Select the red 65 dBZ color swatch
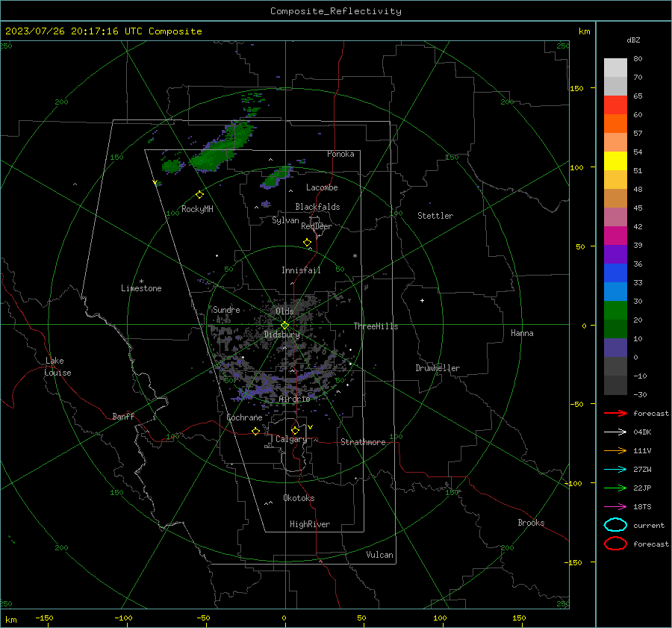672x628 pixels. tap(615, 105)
